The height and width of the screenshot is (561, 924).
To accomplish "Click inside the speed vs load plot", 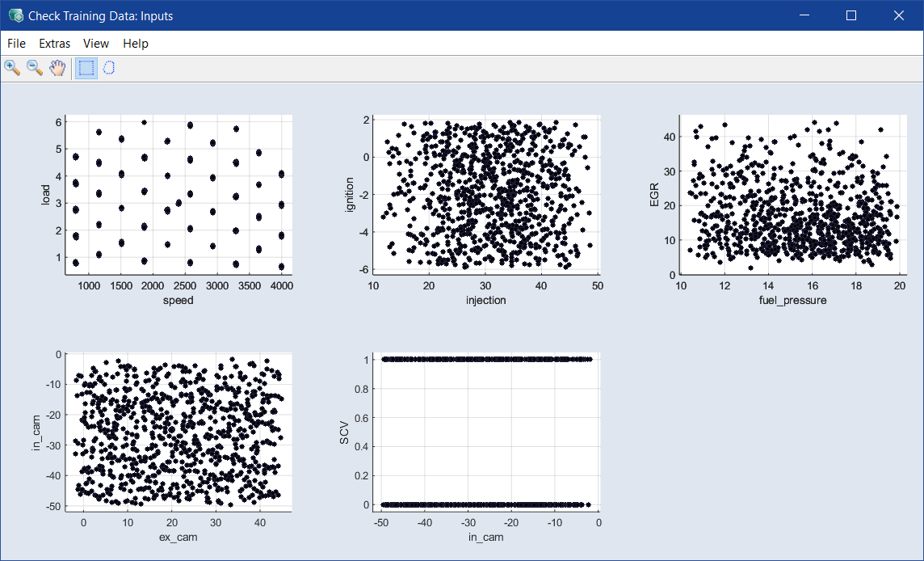I will 178,194.
